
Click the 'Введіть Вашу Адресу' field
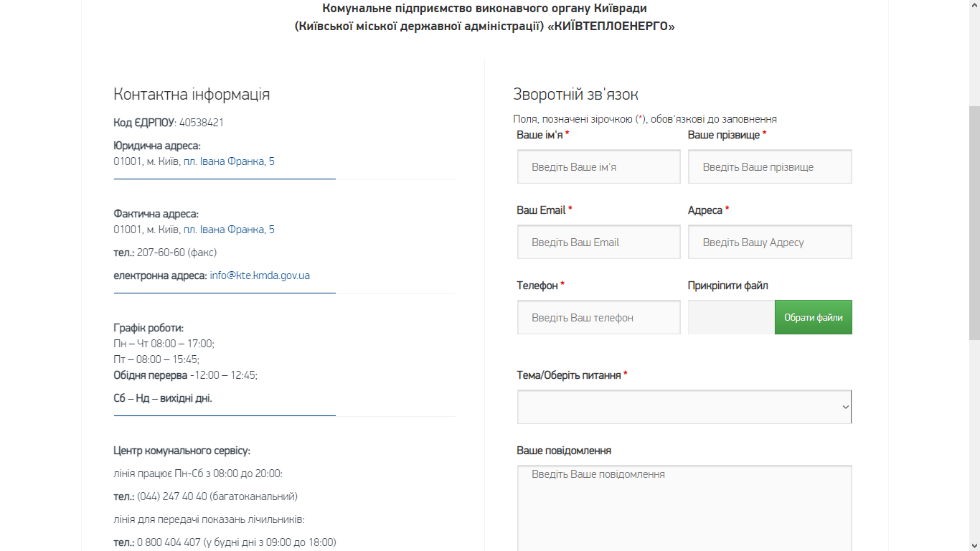[770, 242]
